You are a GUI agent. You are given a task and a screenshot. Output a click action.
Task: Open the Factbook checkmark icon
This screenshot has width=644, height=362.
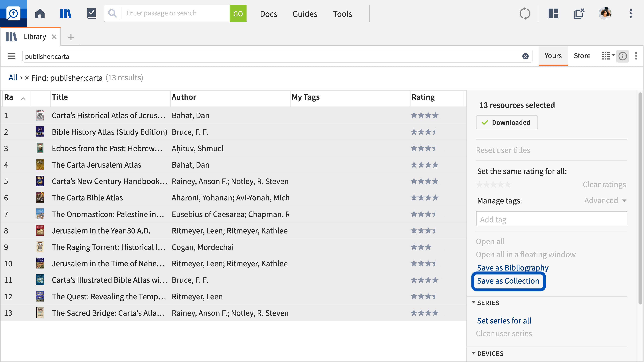pos(92,13)
